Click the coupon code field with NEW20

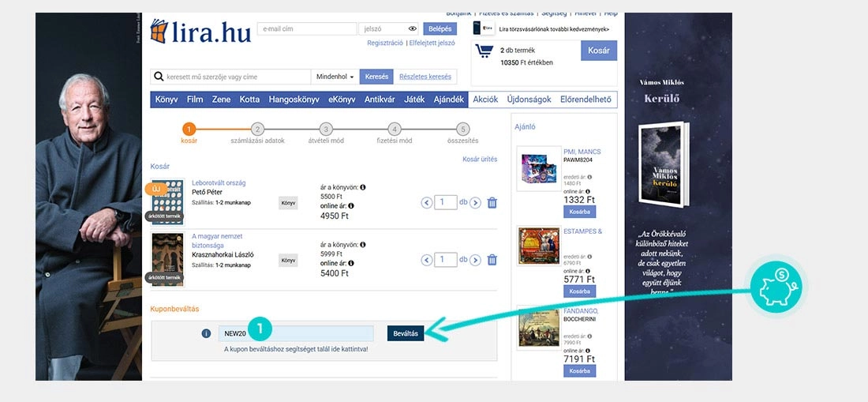point(296,333)
